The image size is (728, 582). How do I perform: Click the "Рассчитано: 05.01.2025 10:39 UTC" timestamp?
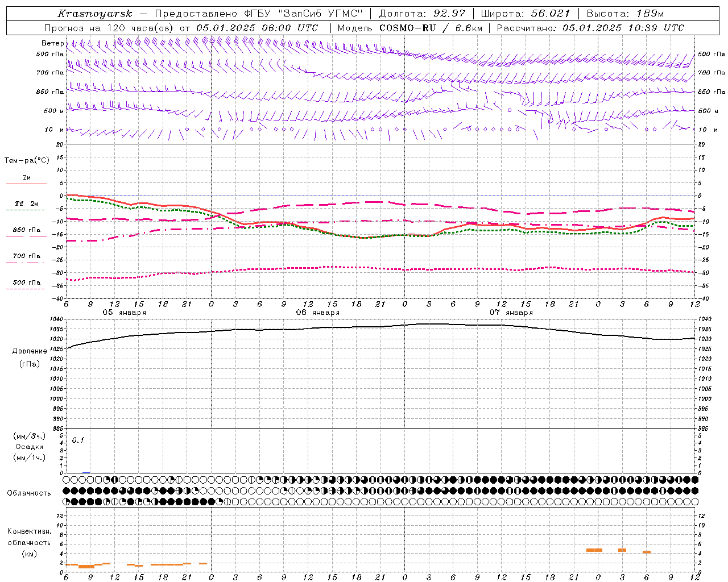click(590, 28)
